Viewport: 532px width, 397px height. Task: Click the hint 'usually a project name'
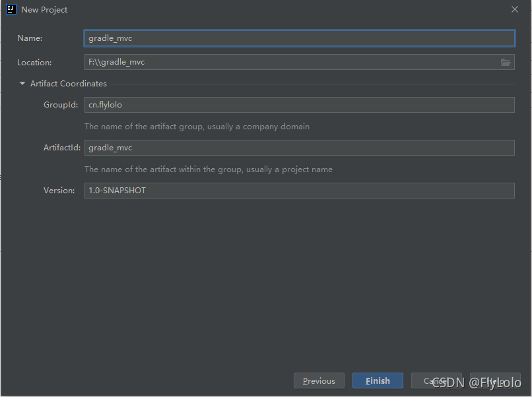click(289, 169)
